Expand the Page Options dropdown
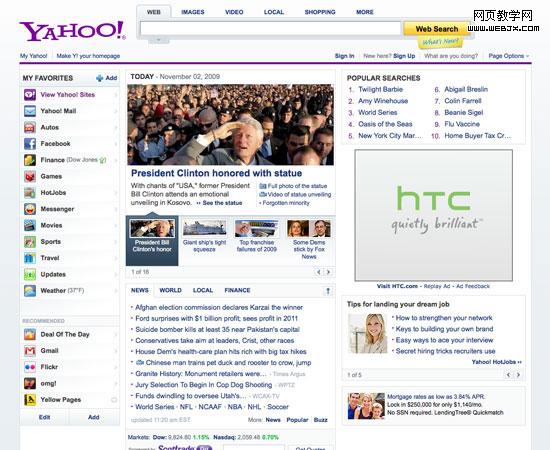The width and height of the screenshot is (550, 450). 509,56
